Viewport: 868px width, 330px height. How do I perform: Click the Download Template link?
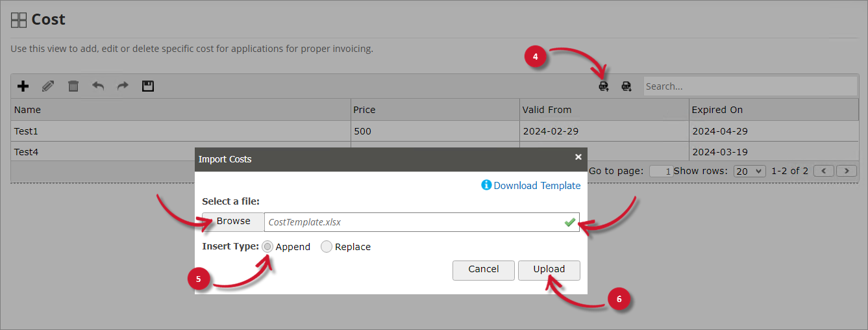tap(537, 186)
